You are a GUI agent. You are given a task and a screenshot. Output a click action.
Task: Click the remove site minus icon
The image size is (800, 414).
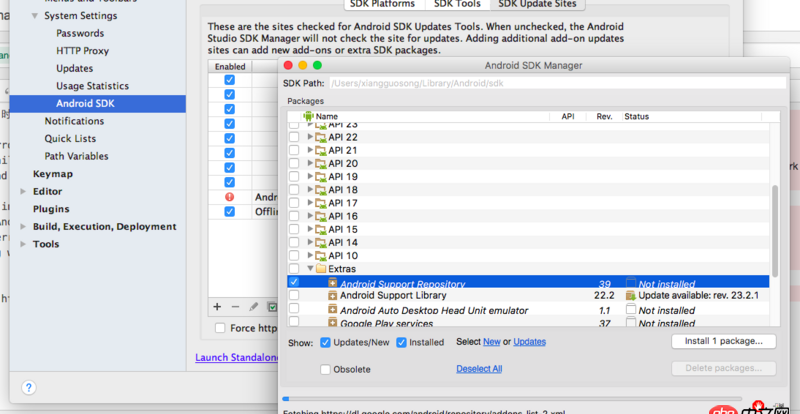(x=235, y=307)
